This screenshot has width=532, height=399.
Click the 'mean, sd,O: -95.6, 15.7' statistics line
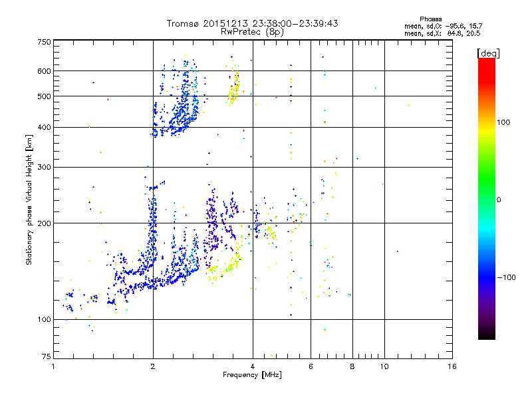point(443,26)
